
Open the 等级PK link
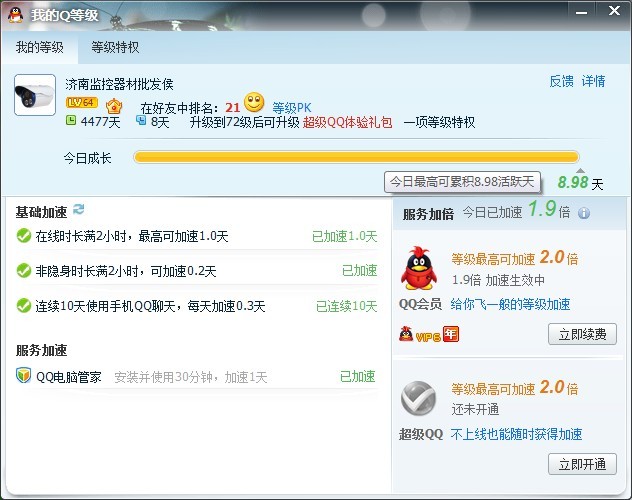pyautogui.click(x=292, y=108)
